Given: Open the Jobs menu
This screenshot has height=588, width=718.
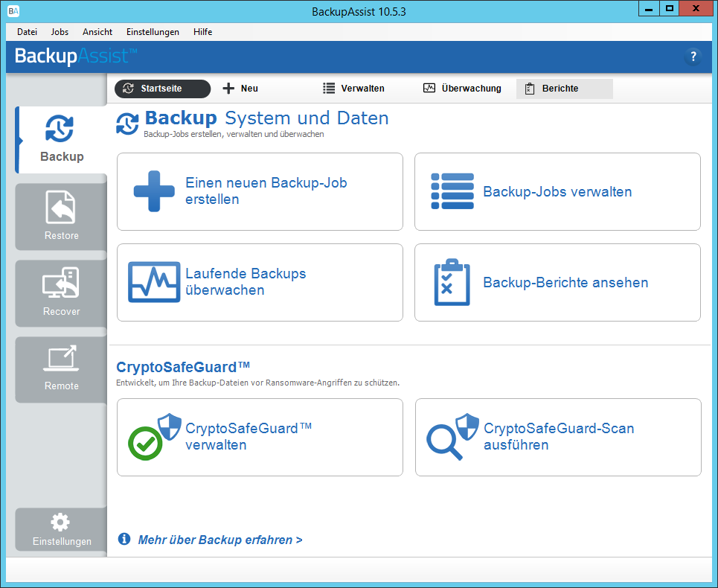Looking at the screenshot, I should tap(60, 32).
